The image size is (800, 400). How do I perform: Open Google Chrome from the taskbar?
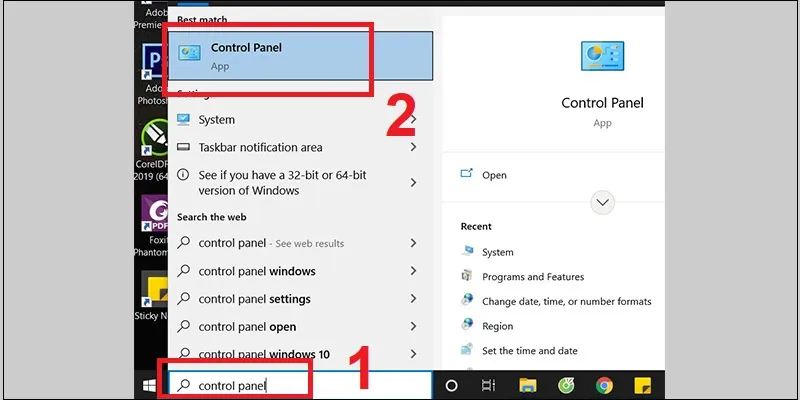pyautogui.click(x=604, y=385)
